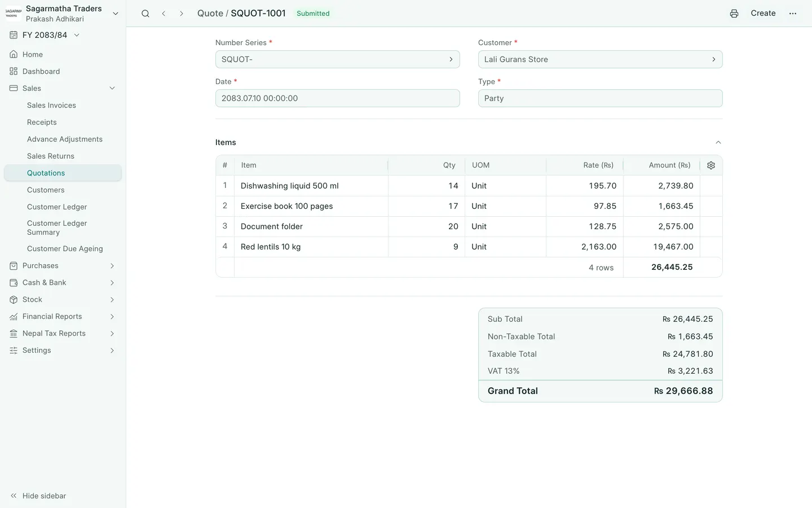Expand the Stock section chevron
The image size is (812, 508).
(x=112, y=300)
